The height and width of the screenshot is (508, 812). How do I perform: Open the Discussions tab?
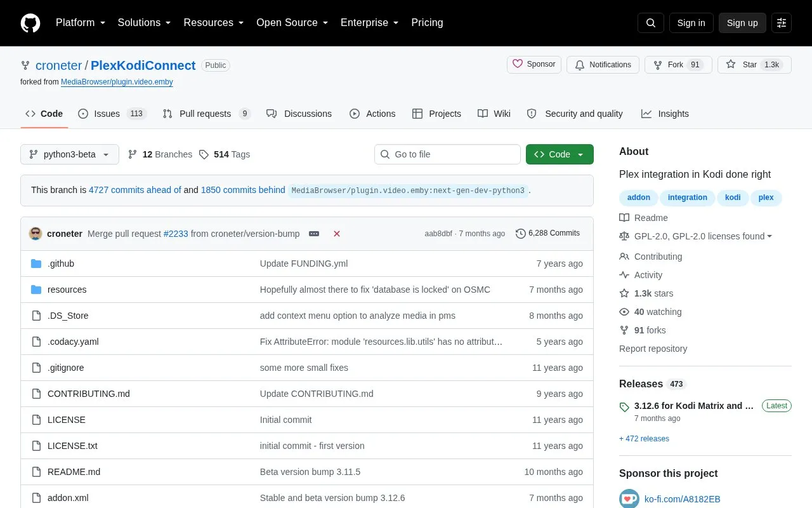[299, 114]
